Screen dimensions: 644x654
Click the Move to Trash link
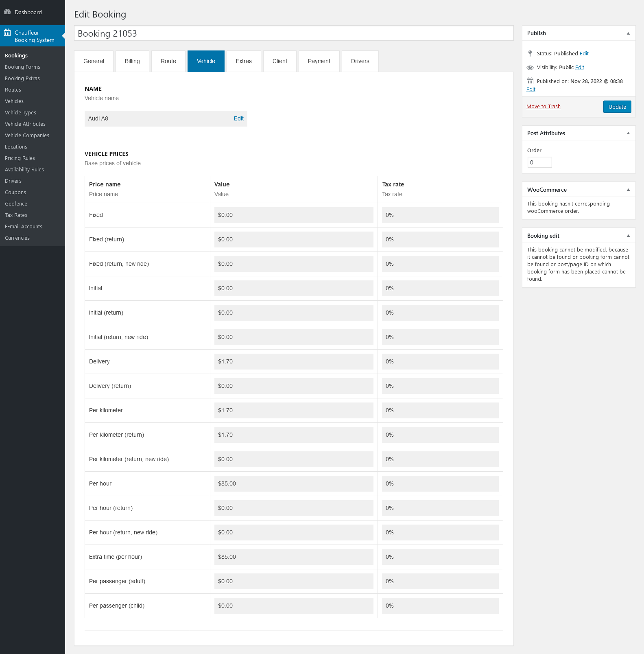(x=543, y=107)
